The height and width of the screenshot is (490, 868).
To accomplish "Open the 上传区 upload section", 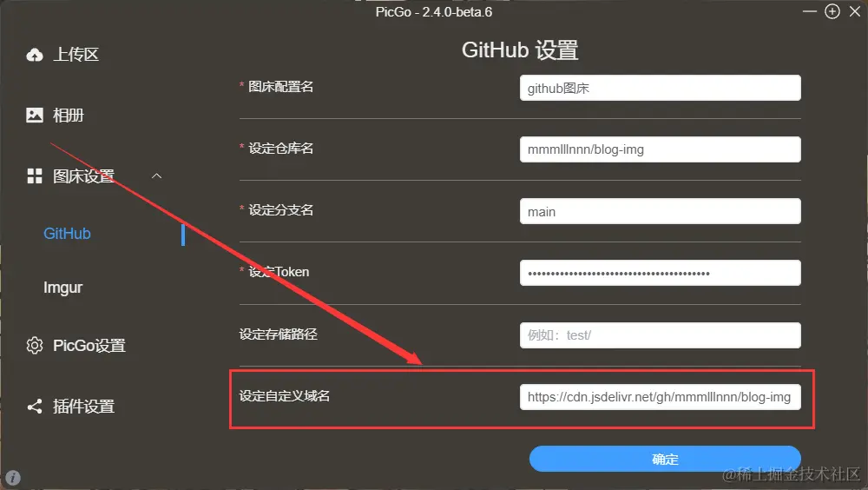I will [x=76, y=55].
